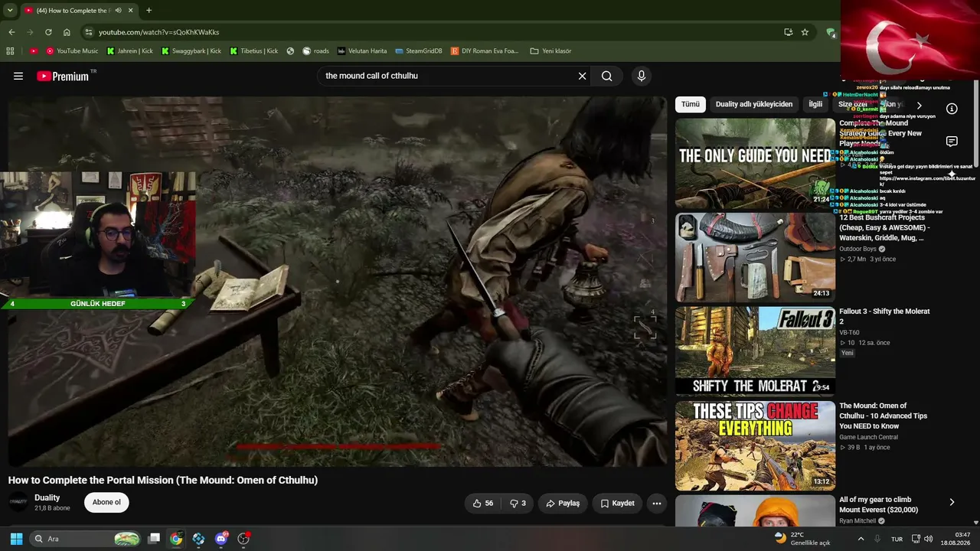Image resolution: width=980 pixels, height=551 pixels.
Task: Clear the YouTube search query
Action: [582, 76]
